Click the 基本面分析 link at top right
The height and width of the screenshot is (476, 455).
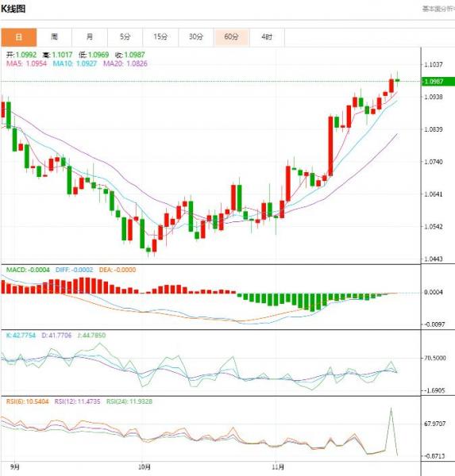[438, 9]
